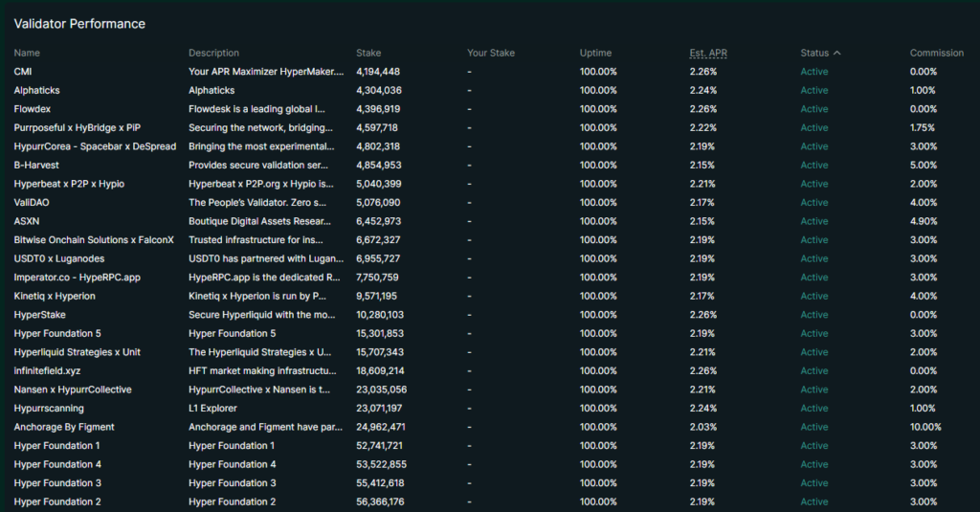This screenshot has width=980, height=512.
Task: Select Hyper Foundation 1 name
Action: 56,446
